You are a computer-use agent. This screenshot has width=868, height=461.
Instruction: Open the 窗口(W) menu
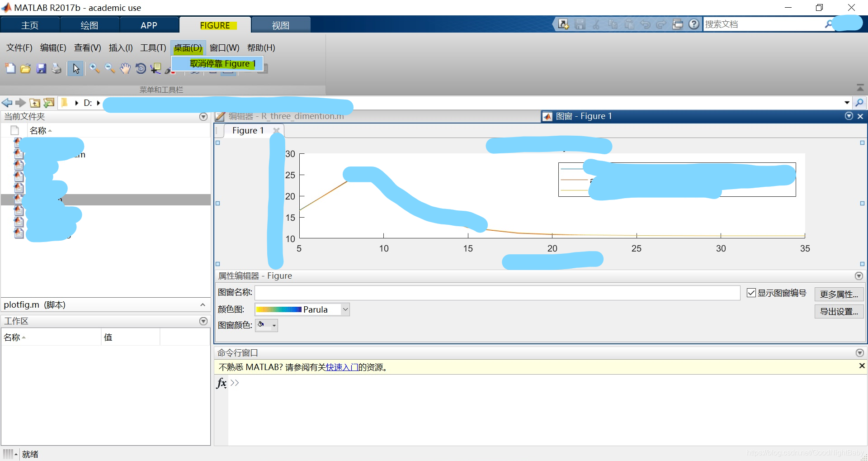[x=225, y=48]
